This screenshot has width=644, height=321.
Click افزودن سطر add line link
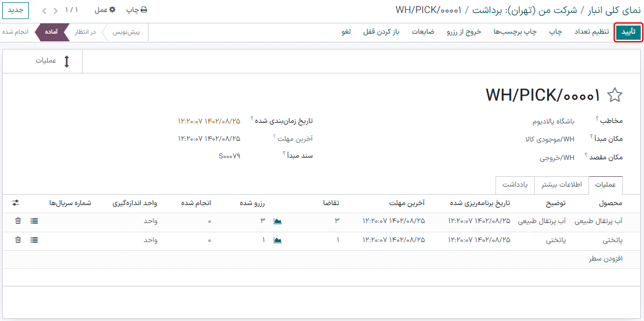[x=606, y=258]
